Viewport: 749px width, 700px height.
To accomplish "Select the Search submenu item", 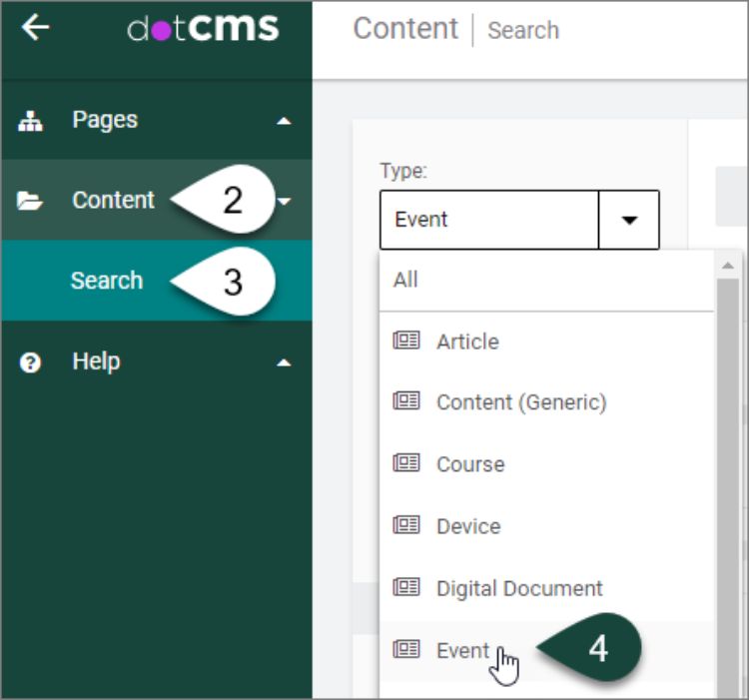I will 107,281.
